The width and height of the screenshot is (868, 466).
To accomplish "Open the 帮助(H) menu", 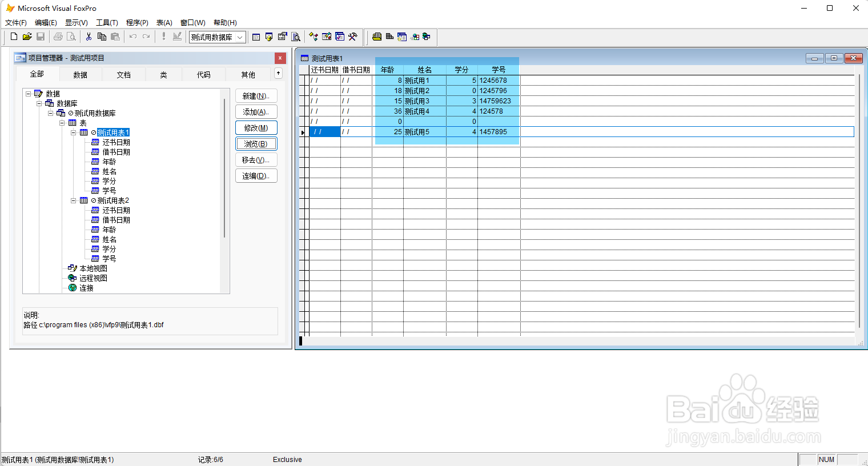I will tap(225, 23).
